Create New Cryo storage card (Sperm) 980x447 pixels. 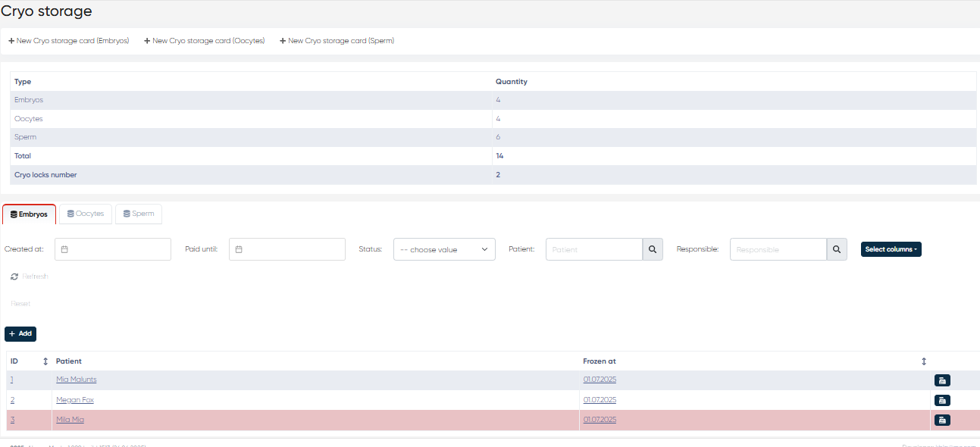point(337,41)
